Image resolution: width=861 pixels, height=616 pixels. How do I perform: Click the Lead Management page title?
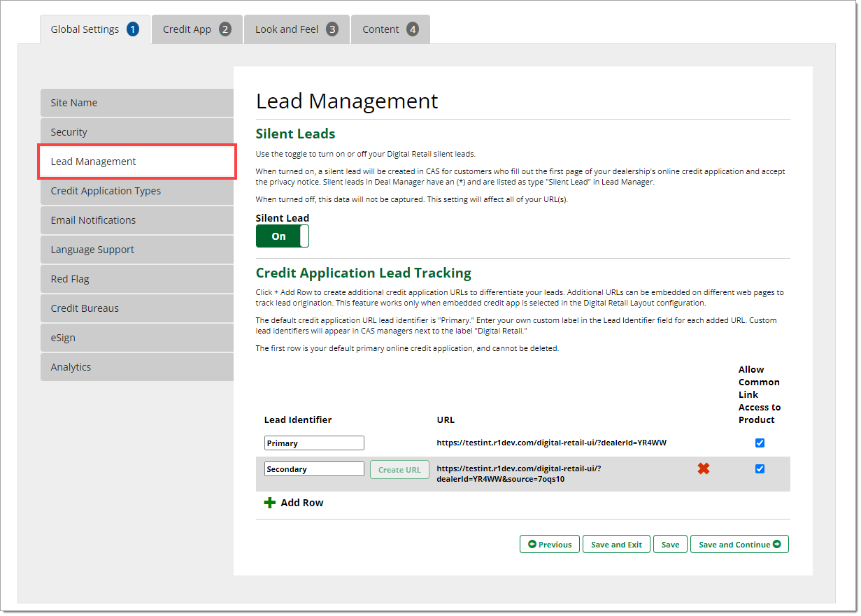(x=347, y=101)
